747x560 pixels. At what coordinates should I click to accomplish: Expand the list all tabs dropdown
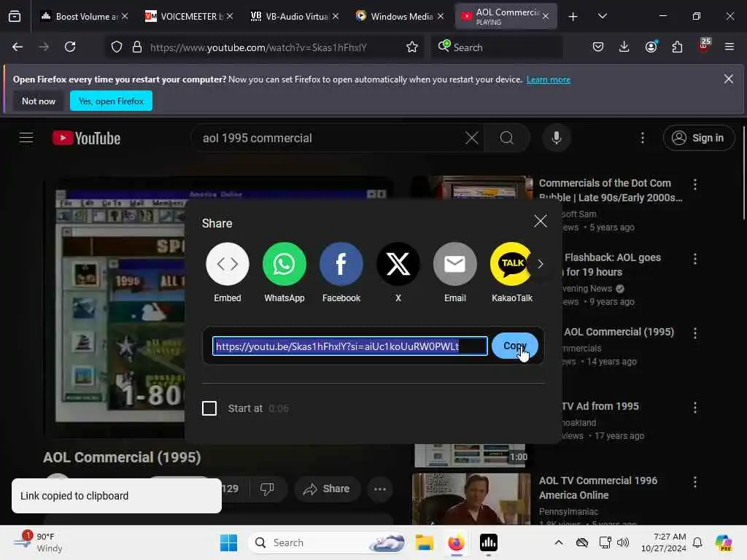pos(603,16)
